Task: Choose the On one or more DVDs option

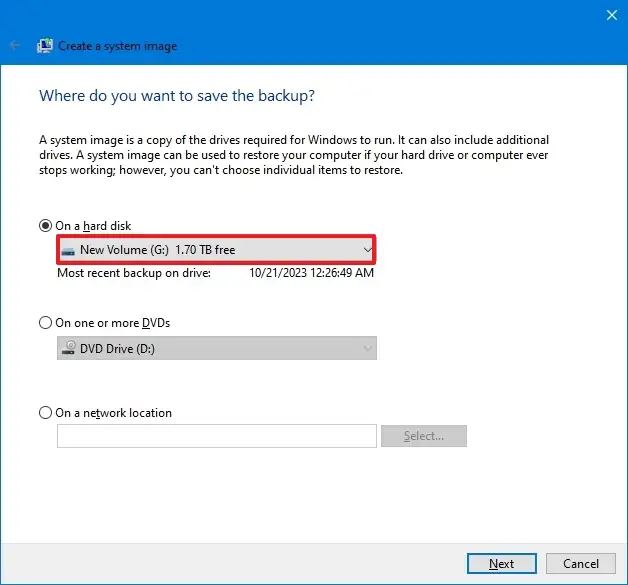Action: [x=45, y=323]
